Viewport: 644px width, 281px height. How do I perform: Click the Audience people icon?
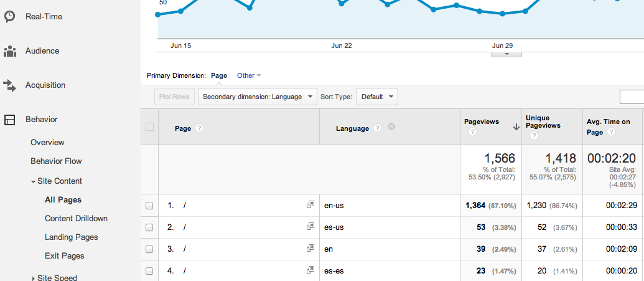[9, 51]
